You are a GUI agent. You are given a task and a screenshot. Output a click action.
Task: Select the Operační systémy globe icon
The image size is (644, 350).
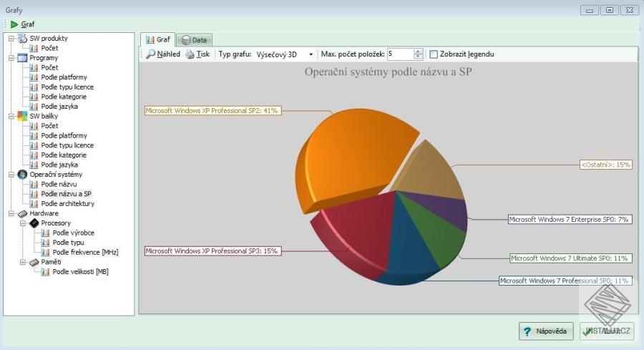pos(23,175)
